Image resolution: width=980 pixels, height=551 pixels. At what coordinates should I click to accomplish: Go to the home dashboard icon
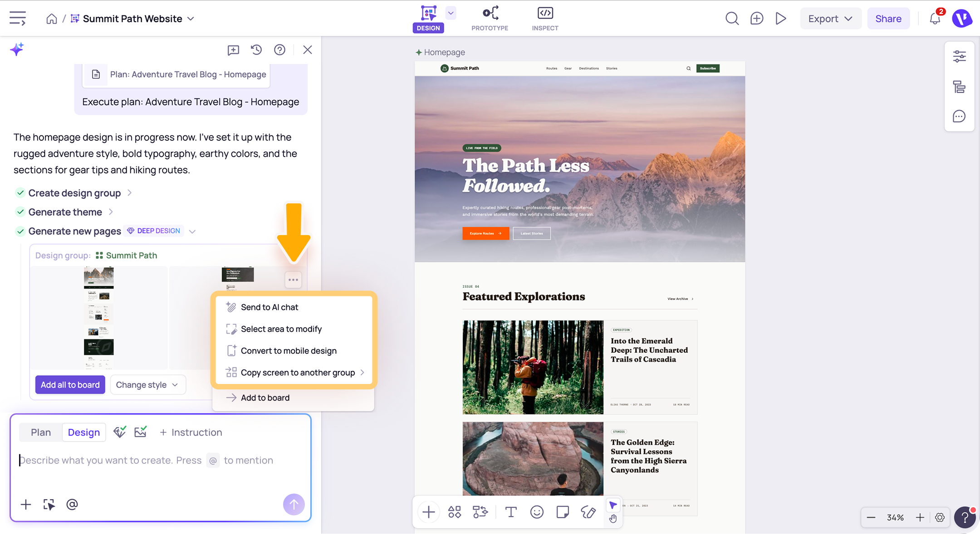tap(52, 19)
